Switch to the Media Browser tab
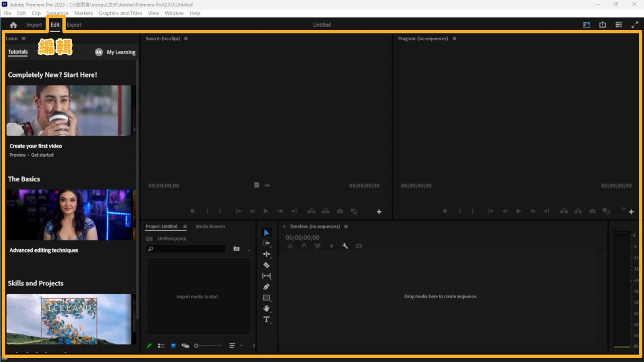Screen dimensions: 644x362 (x=210, y=226)
